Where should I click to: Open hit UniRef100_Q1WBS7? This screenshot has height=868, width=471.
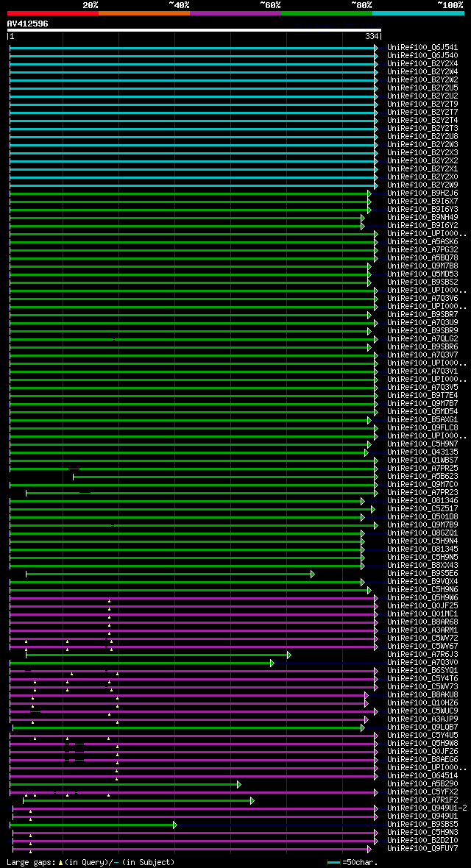pyautogui.click(x=422, y=460)
